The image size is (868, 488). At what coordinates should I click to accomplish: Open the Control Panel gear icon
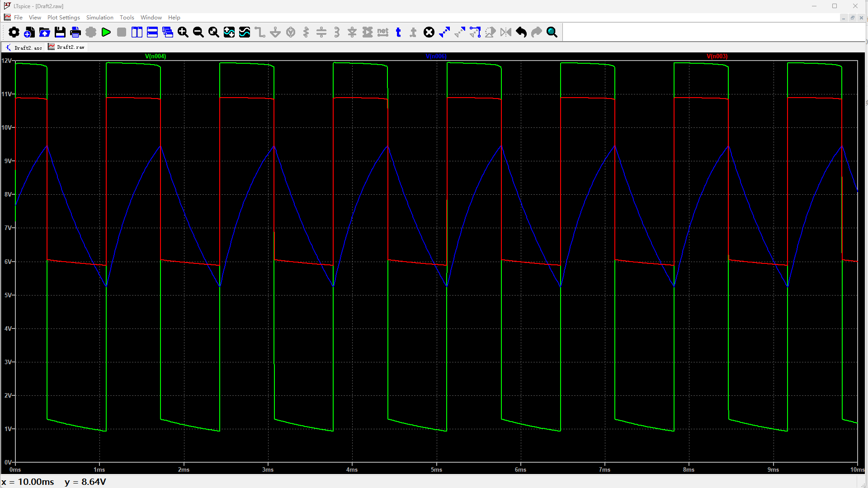[14, 32]
